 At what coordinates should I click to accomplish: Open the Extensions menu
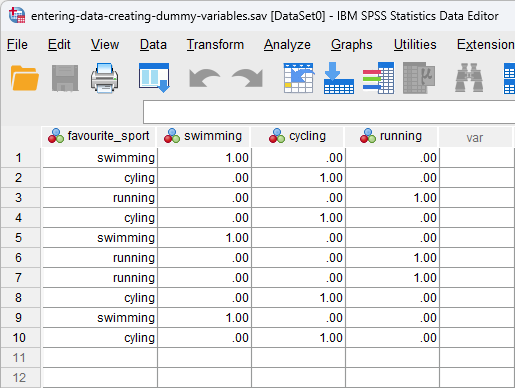coord(486,45)
